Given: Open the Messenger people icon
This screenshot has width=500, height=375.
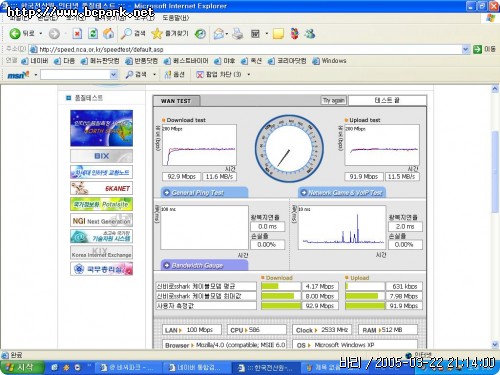Looking at the screenshot, I should 310,33.
